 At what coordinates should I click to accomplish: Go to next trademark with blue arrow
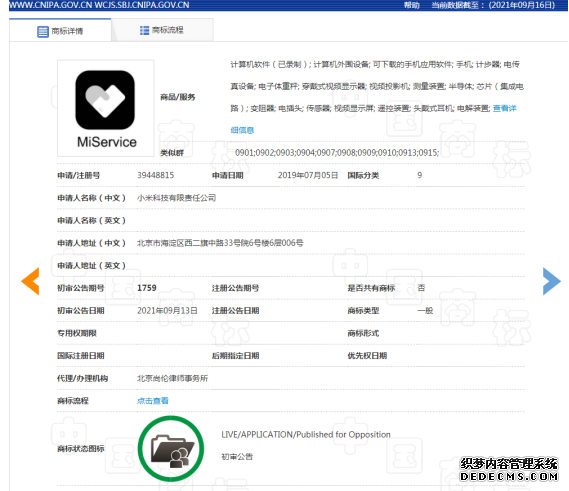[x=552, y=281]
